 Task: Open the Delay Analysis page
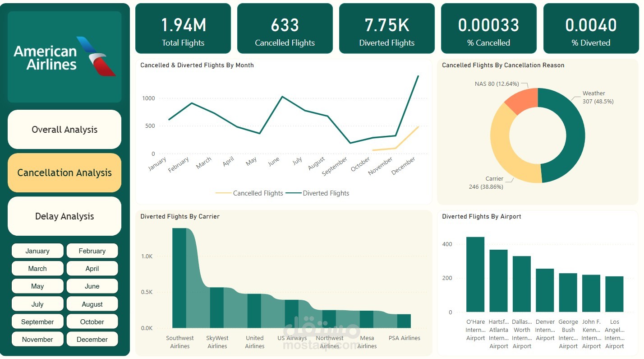coord(64,216)
